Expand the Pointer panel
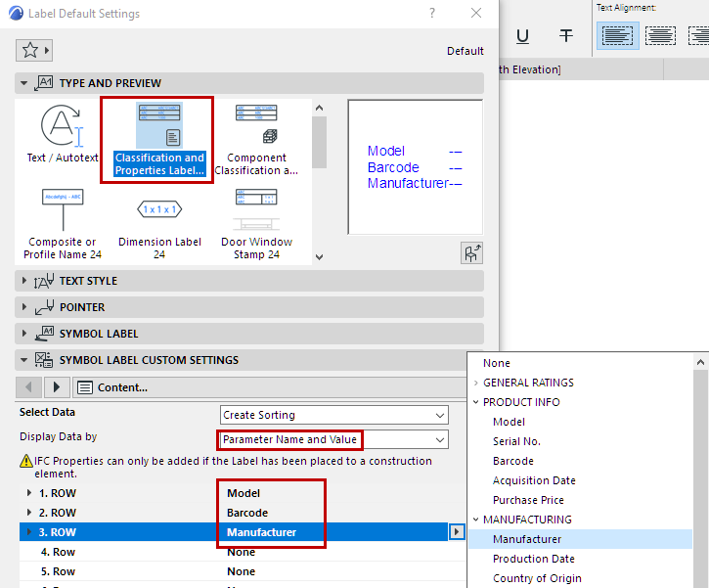709x588 pixels. [24, 307]
